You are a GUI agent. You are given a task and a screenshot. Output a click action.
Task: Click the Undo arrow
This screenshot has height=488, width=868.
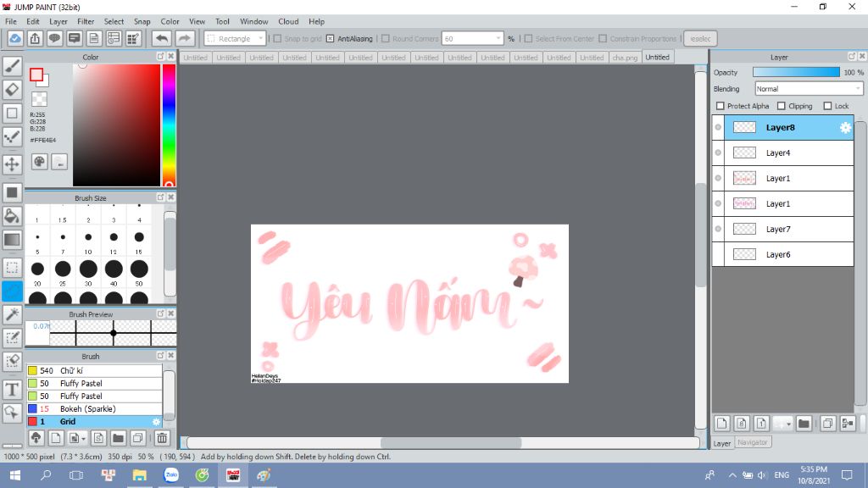[162, 38]
